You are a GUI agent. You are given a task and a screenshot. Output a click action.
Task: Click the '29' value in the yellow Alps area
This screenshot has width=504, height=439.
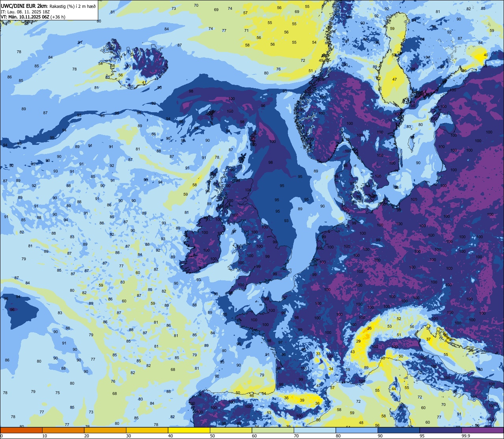[358, 341]
